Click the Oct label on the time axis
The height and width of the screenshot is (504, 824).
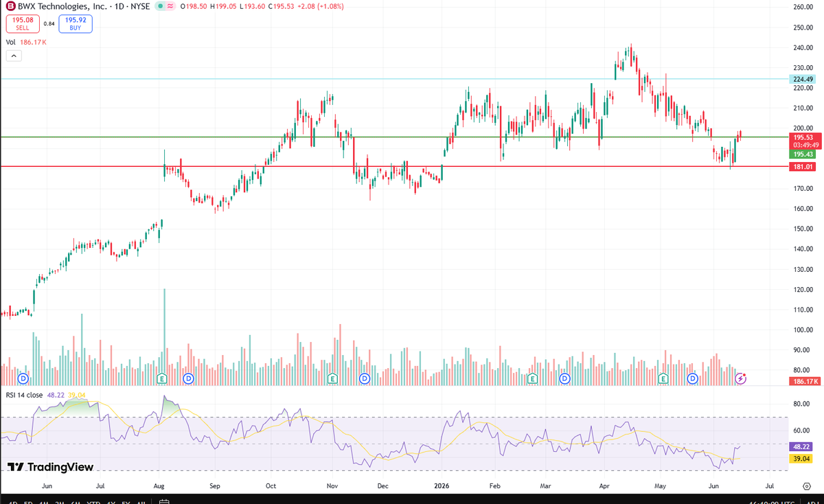(271, 485)
